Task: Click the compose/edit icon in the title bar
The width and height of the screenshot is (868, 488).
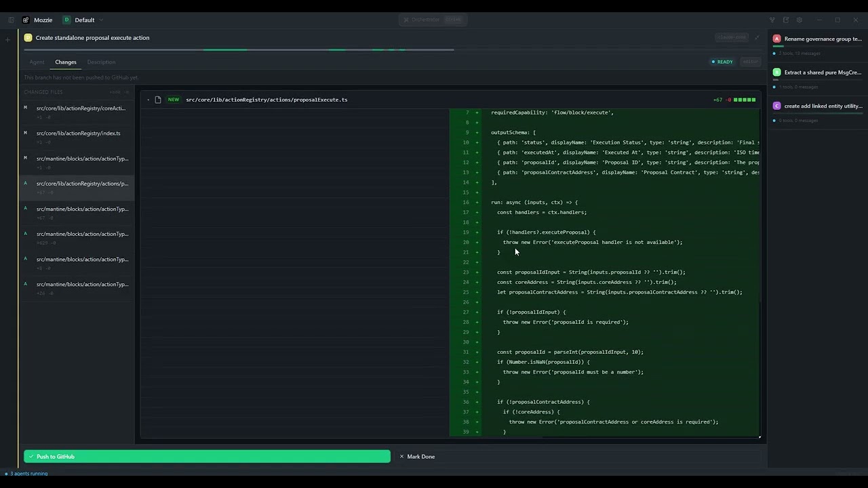Action: point(786,20)
